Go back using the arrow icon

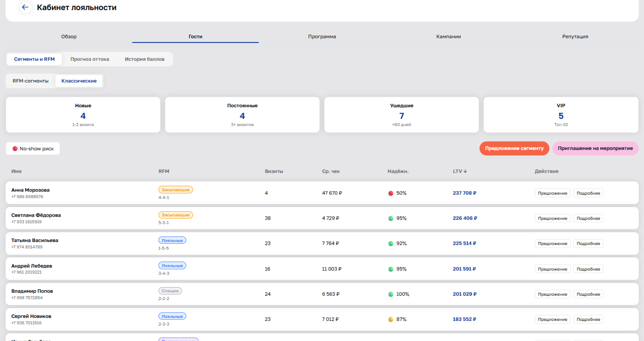25,7
